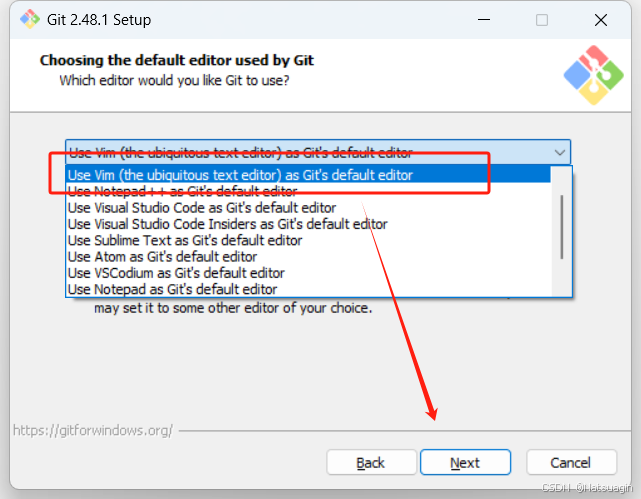
Task: Click the dropdown list scrollbar thumb
Action: coord(562,227)
